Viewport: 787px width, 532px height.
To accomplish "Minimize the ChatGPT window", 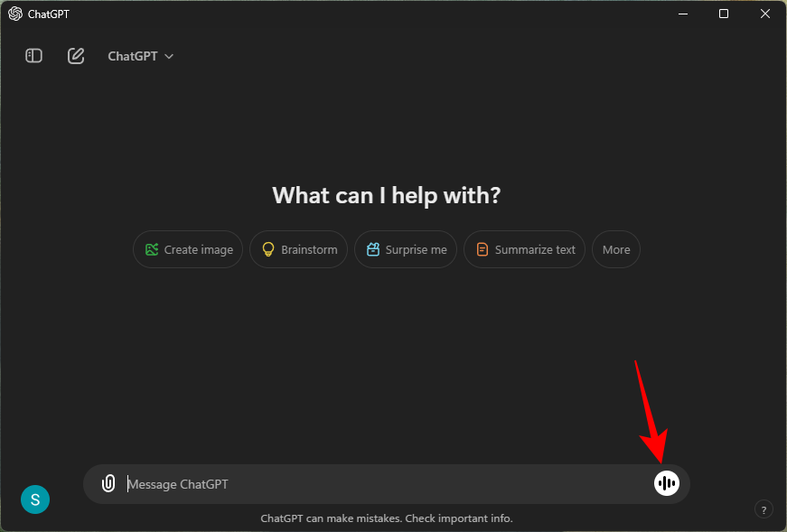I will 684,14.
